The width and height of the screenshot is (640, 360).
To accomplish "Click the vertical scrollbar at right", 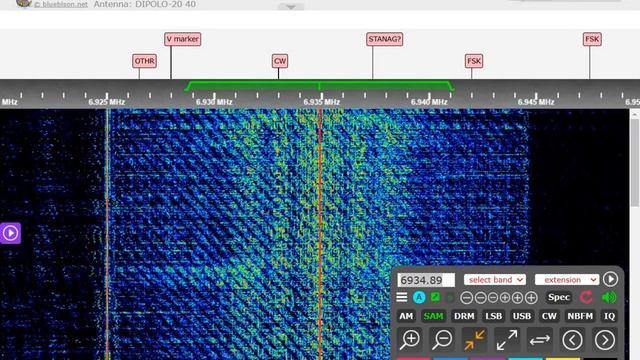I will (x=635, y=163).
